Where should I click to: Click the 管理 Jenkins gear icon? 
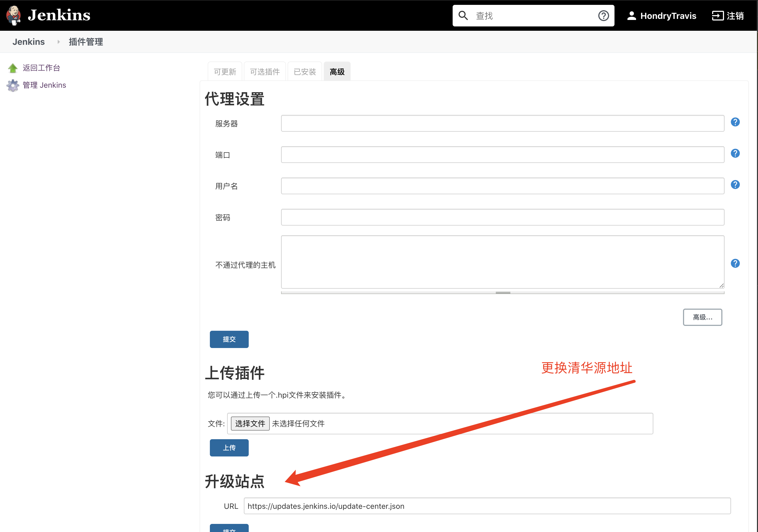(x=13, y=85)
